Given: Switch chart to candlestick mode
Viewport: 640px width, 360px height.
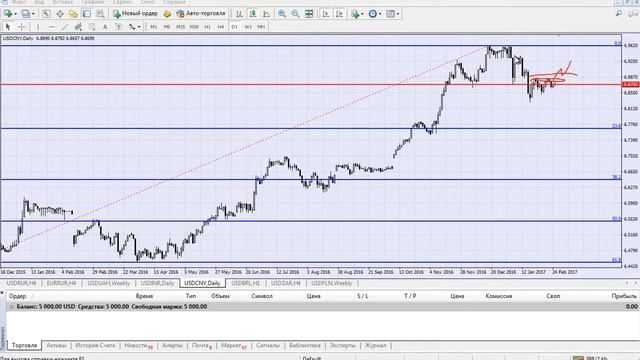Looking at the screenshot, I should click(x=253, y=14).
